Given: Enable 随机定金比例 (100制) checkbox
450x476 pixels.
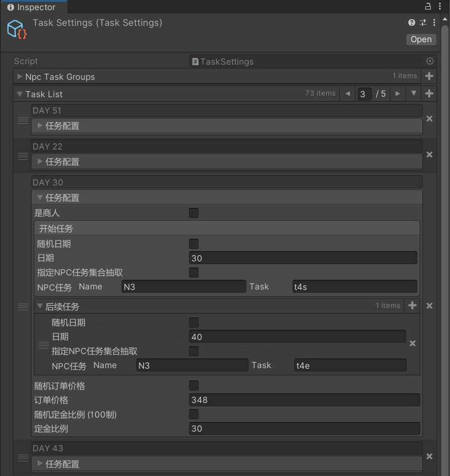Looking at the screenshot, I should [x=193, y=414].
